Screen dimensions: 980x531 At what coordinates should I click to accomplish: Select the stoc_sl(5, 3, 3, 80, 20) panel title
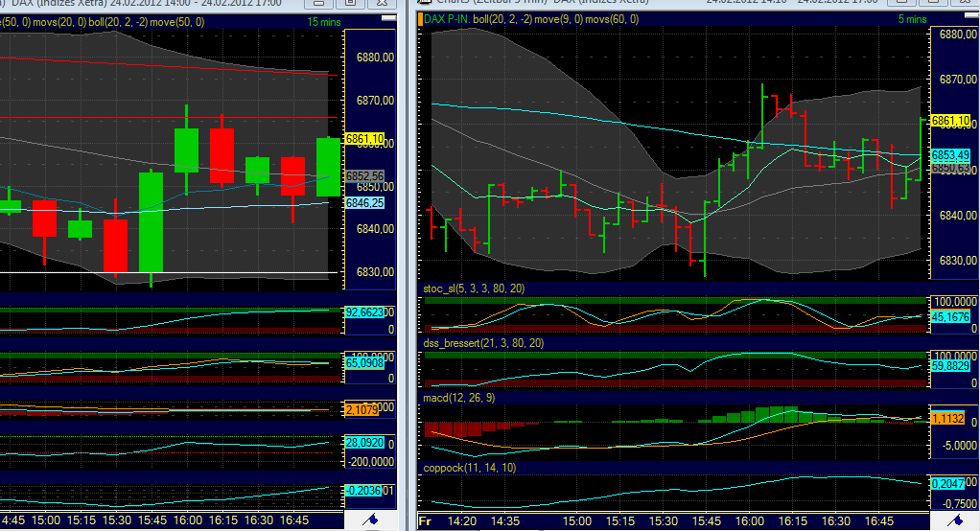(x=474, y=289)
